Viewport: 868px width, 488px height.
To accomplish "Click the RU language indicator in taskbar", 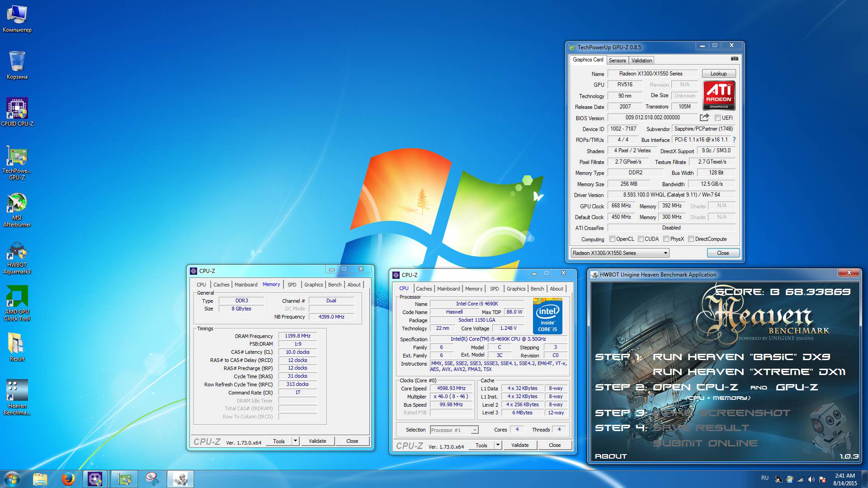I will pyautogui.click(x=765, y=478).
